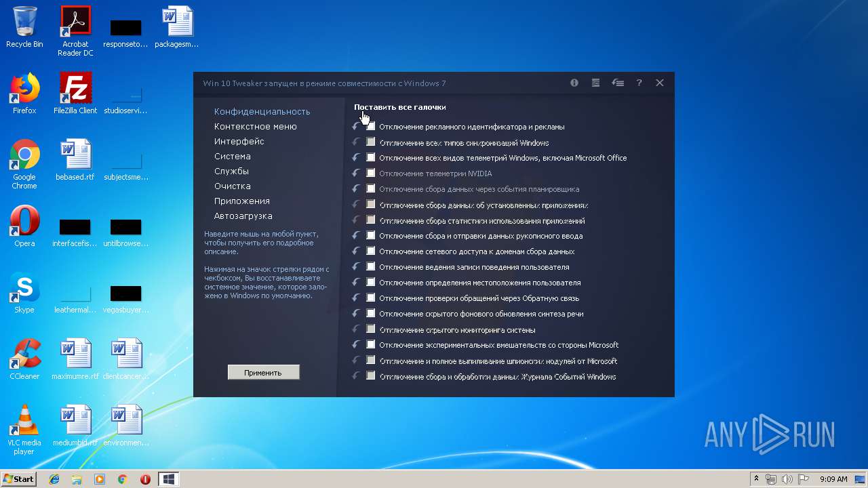The image size is (868, 488).
Task: Tick сбора данных об установленных приложениях checkbox
Action: pyautogui.click(x=371, y=204)
